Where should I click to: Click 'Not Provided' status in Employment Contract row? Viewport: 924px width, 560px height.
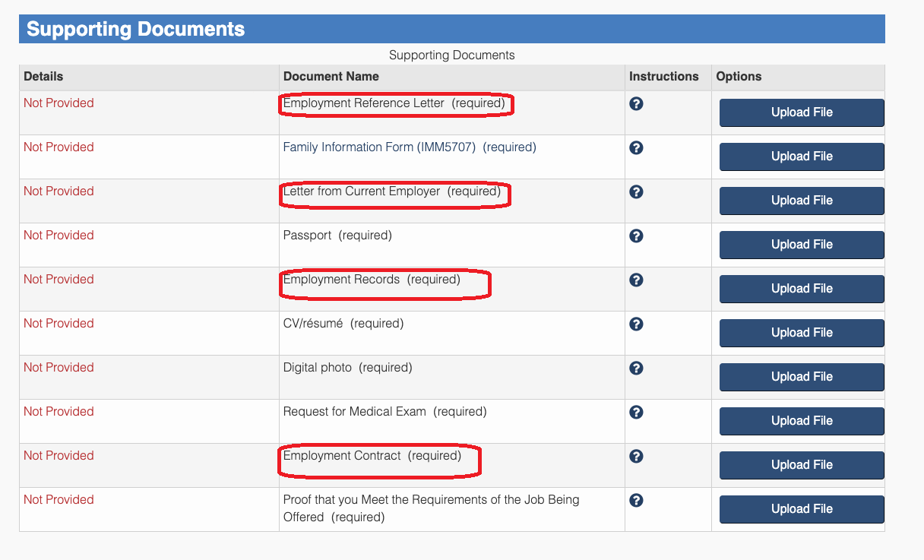[x=59, y=456]
